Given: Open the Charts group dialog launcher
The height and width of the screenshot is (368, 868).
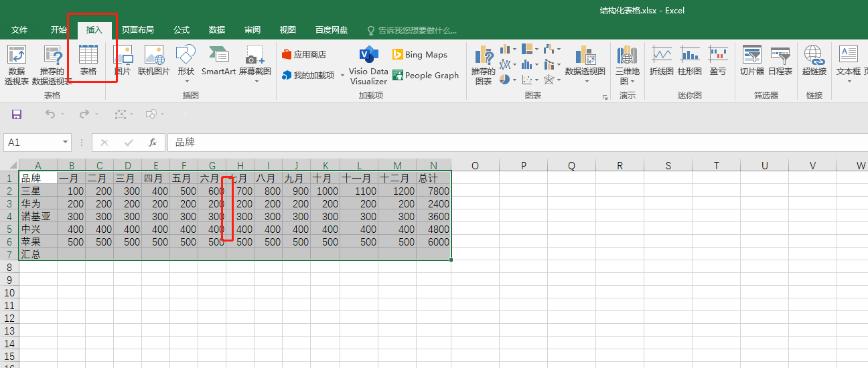Looking at the screenshot, I should pos(605,97).
